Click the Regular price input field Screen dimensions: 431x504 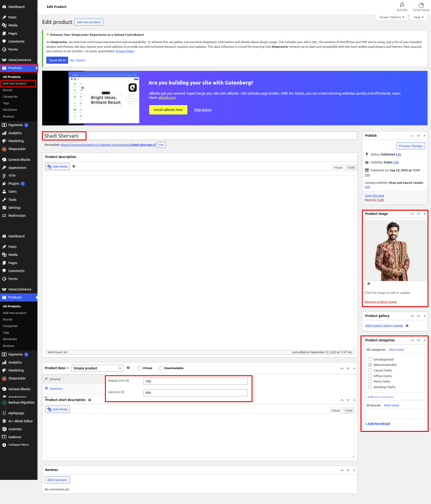pos(195,381)
